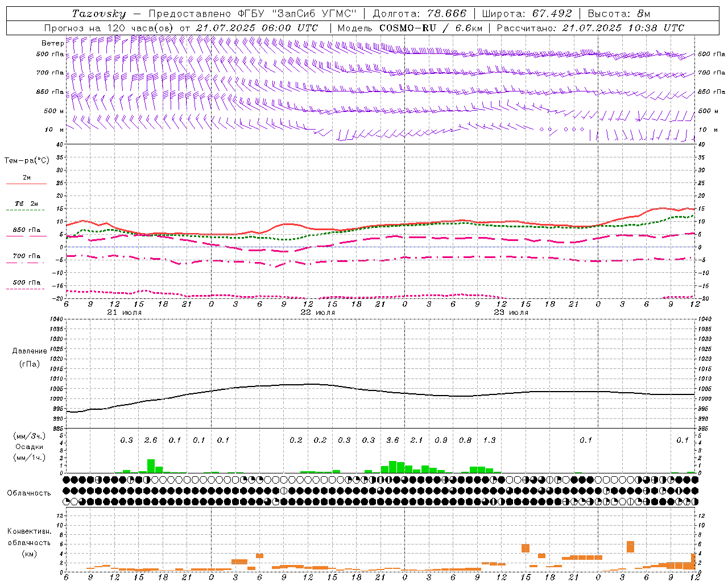Click the station name "Tazovsky" in the header

[x=98, y=14]
